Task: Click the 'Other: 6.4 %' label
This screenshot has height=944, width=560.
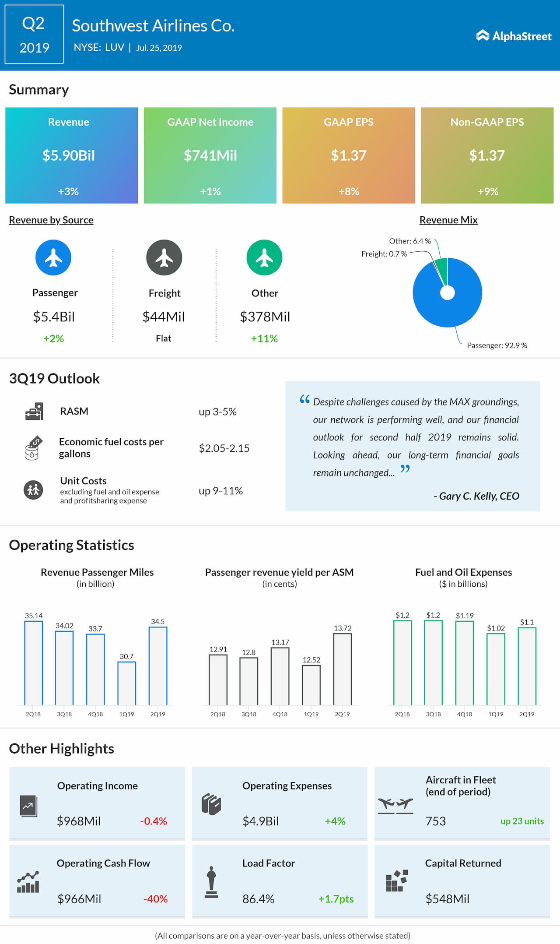Action: pos(410,241)
